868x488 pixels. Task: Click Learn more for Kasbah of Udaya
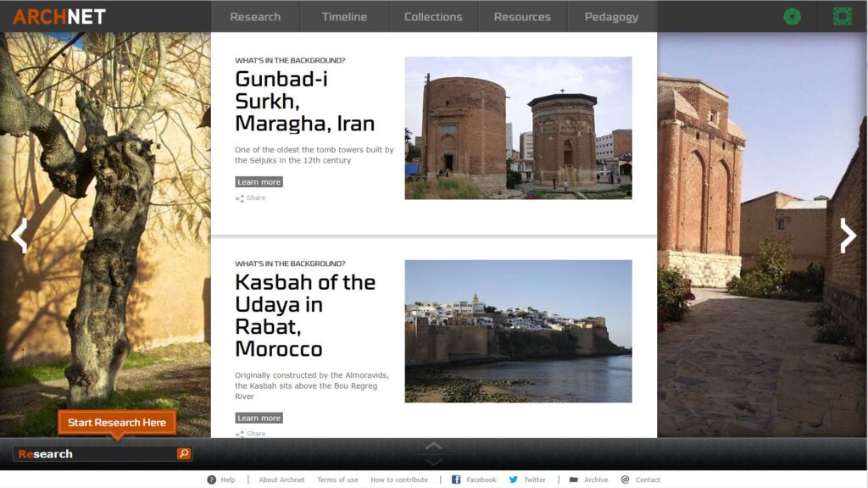(x=259, y=418)
